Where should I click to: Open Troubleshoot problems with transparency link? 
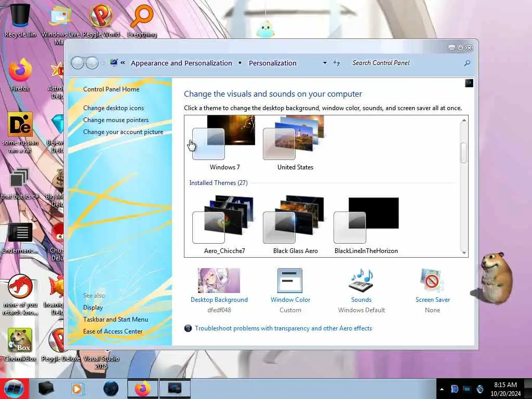283,328
